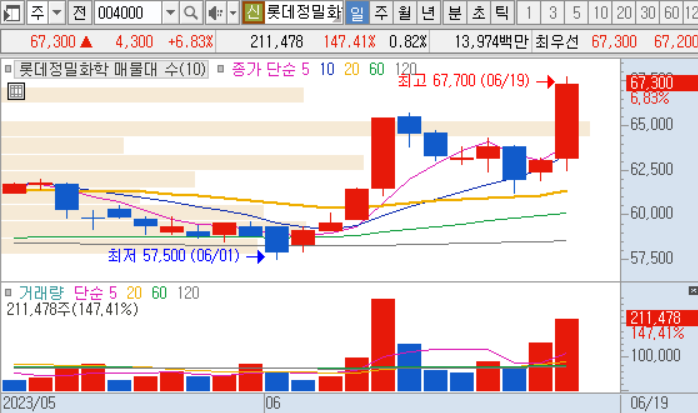The height and width of the screenshot is (413, 698).
Task: Click volume figure 211,478 in quote bar
Action: click(276, 42)
